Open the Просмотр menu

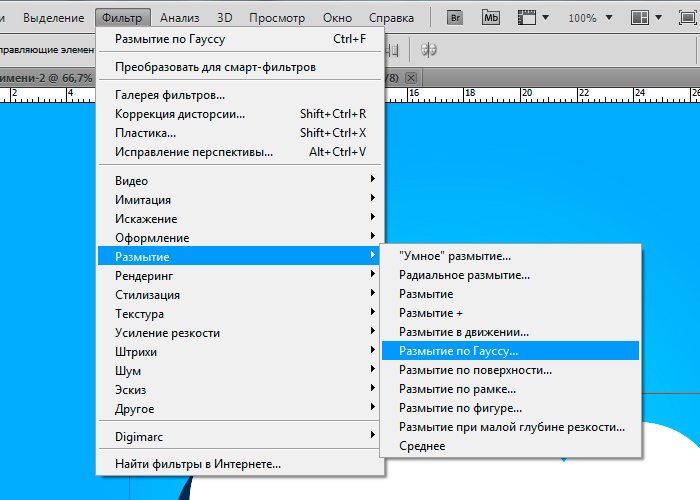point(276,18)
